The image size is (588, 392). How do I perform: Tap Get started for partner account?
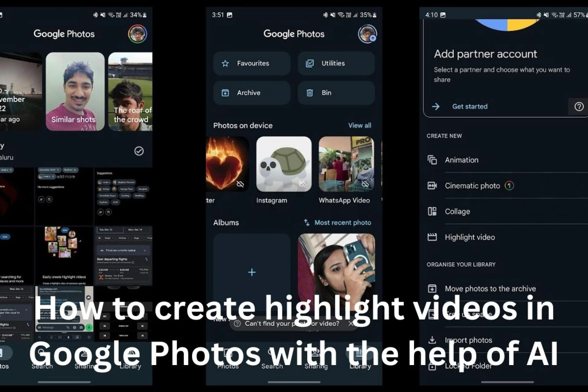(469, 107)
